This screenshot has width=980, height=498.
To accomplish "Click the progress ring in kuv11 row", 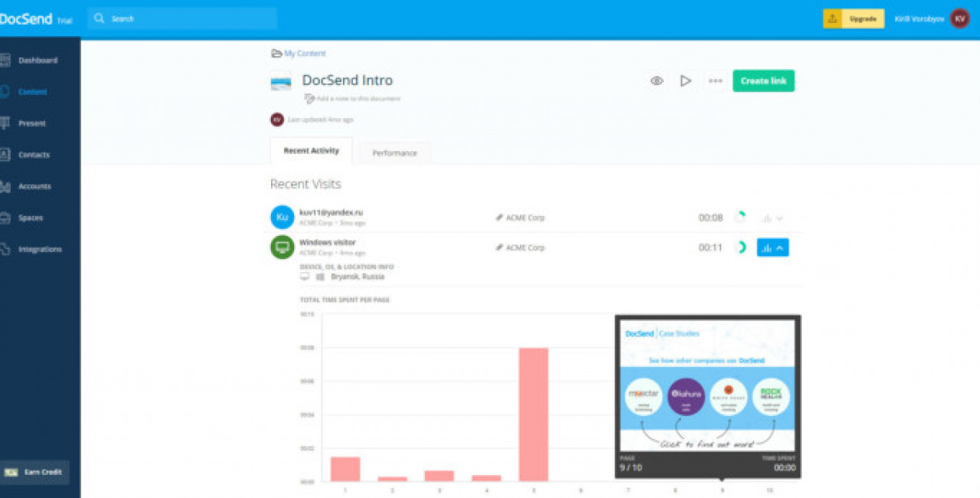I will [x=739, y=218].
